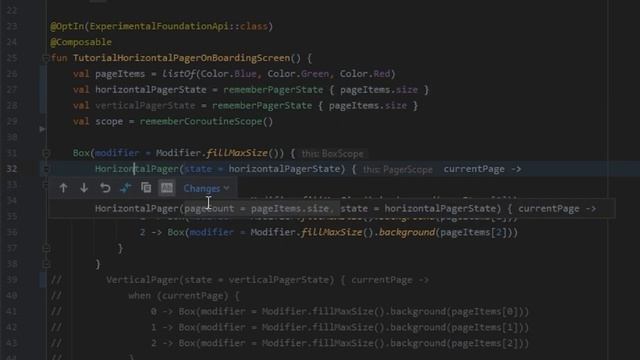This screenshot has height=360, width=640.
Task: Click pageItems[2] on line 36
Action: (x=474, y=232)
